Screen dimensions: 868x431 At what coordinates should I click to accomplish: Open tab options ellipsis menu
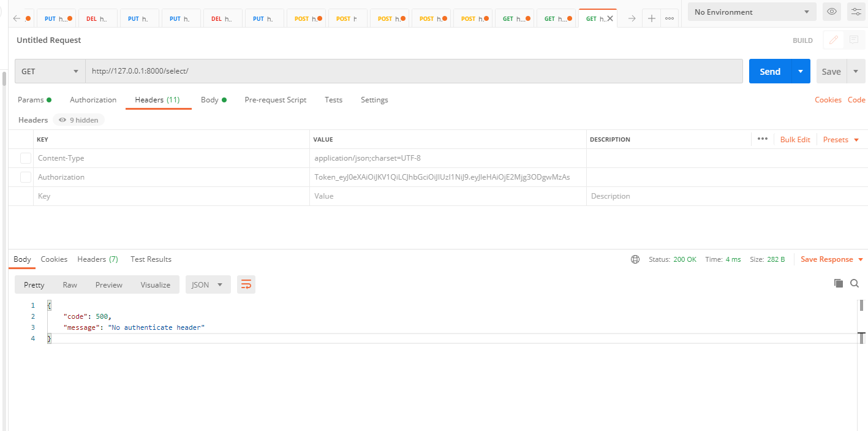tap(670, 18)
